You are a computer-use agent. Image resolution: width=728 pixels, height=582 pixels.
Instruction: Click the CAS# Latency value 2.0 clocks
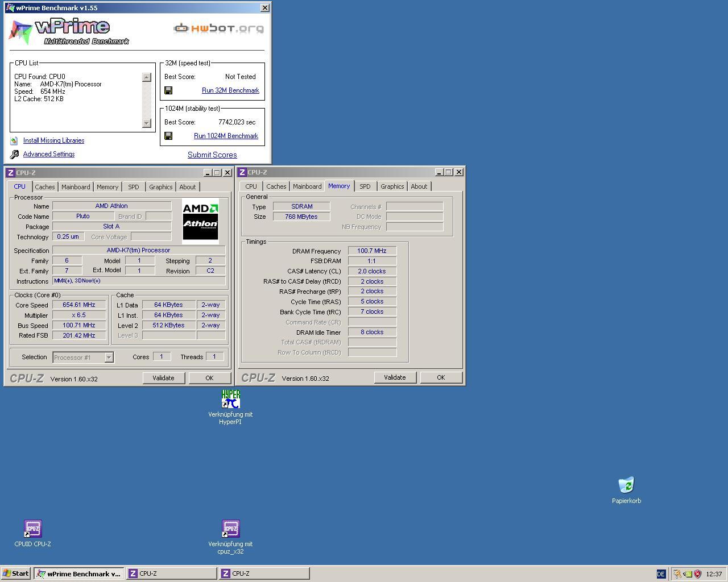pos(372,271)
